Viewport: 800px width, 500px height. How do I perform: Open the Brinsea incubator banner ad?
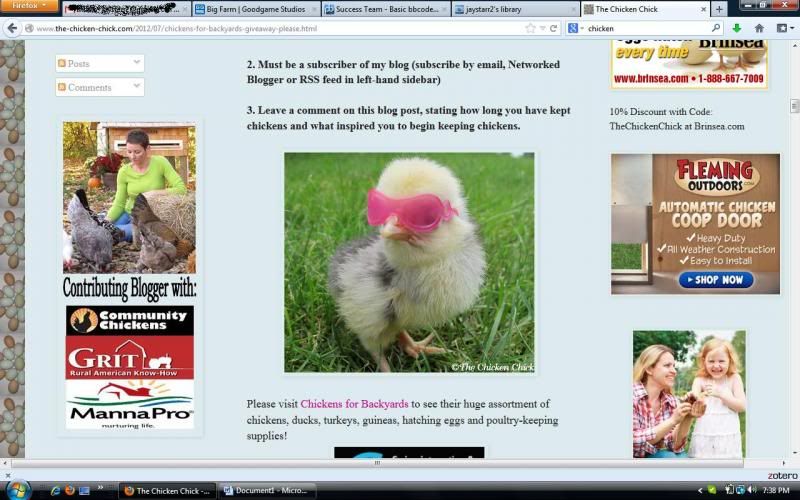pyautogui.click(x=689, y=64)
